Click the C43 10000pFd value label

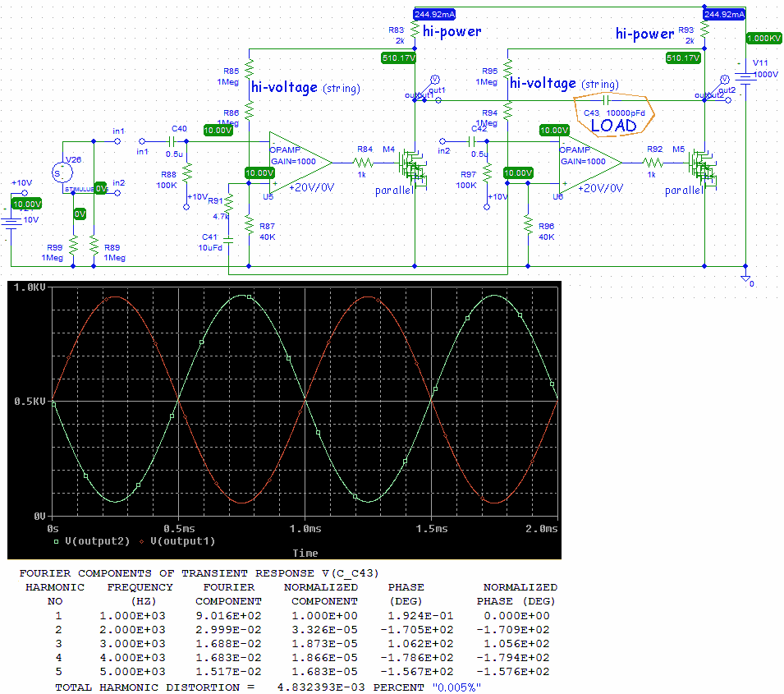[x=626, y=113]
